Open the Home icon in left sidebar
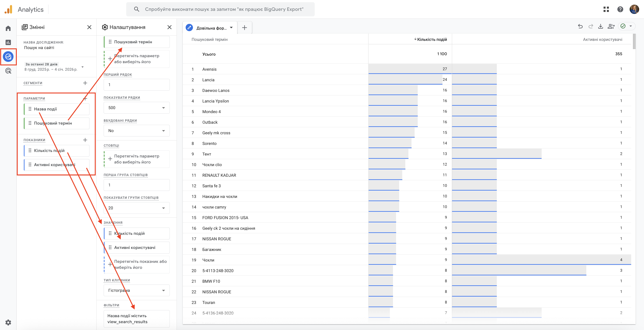The image size is (644, 330). click(x=8, y=28)
